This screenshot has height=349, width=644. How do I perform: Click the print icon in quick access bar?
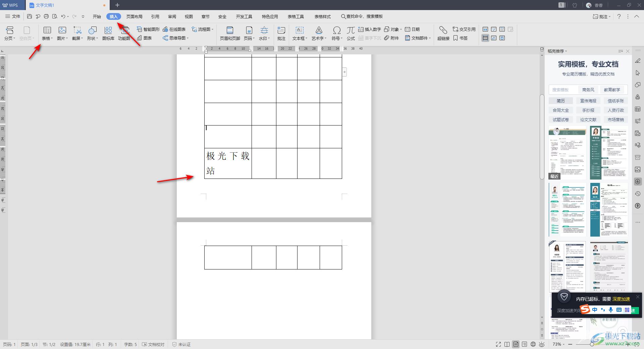pyautogui.click(x=46, y=16)
